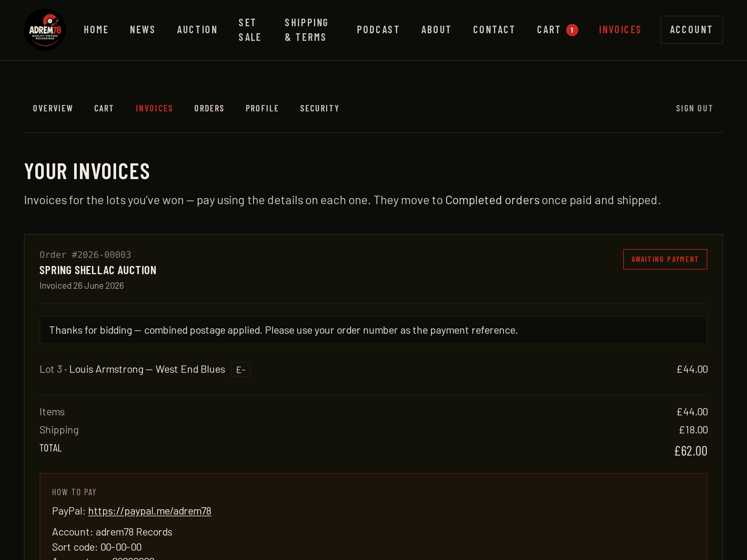Click the total £62.00
747x560 pixels.
point(691,451)
